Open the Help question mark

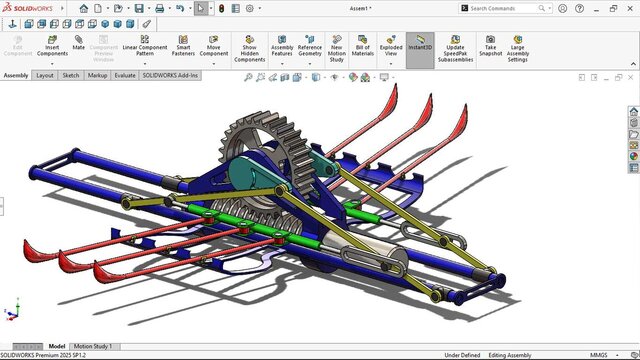point(579,8)
